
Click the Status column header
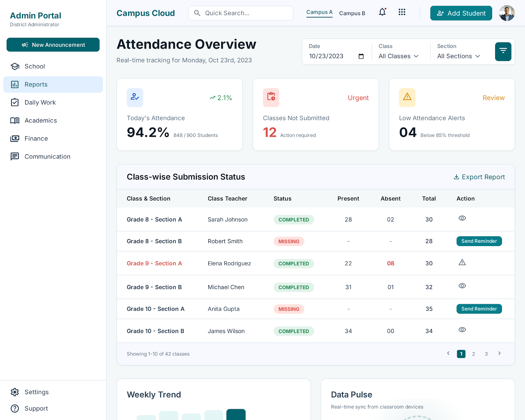[x=283, y=199]
